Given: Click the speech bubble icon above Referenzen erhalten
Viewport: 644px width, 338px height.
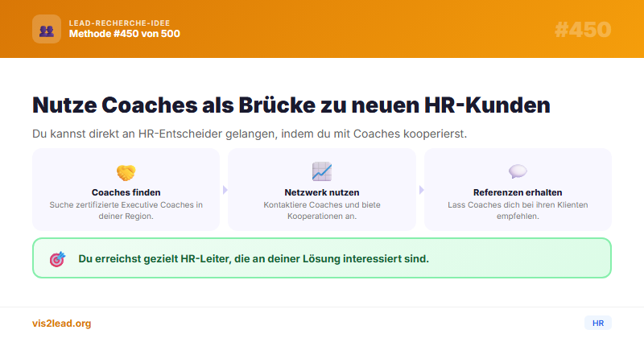Looking at the screenshot, I should pyautogui.click(x=518, y=171).
